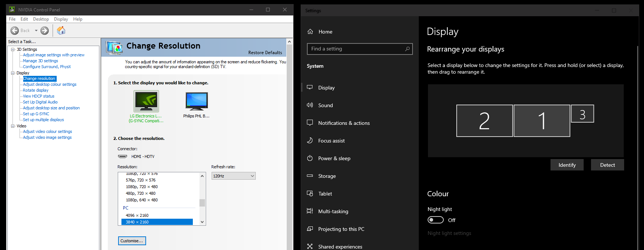Click the Find a setting search field
This screenshot has height=250, width=644.
360,49
